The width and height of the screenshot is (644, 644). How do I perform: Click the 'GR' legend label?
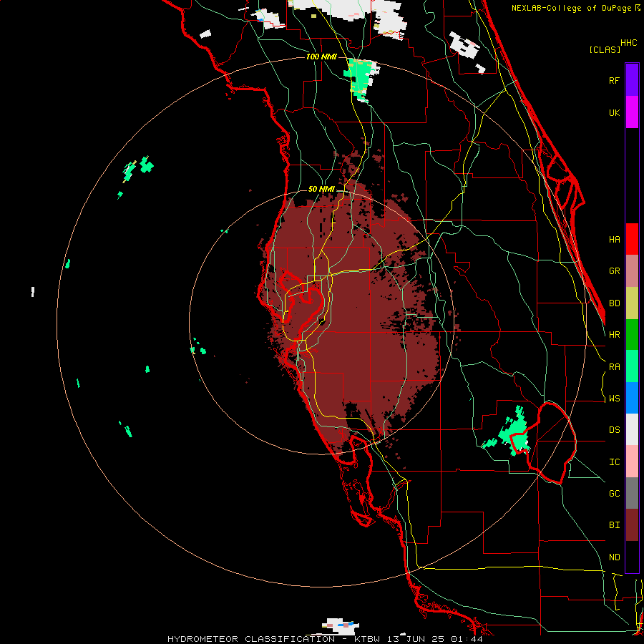click(614, 271)
